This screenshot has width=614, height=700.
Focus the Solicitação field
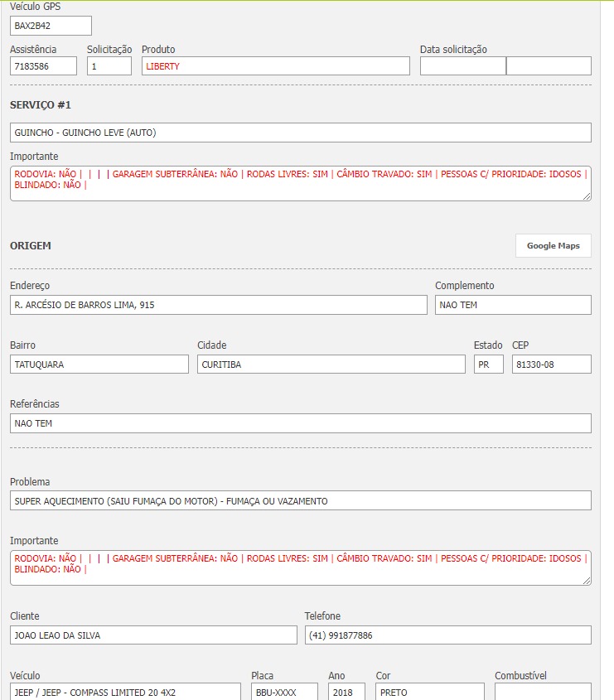109,66
